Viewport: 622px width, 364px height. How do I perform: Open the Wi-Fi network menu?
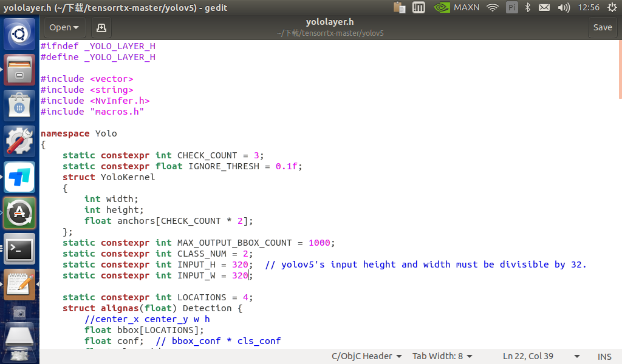pyautogui.click(x=492, y=7)
